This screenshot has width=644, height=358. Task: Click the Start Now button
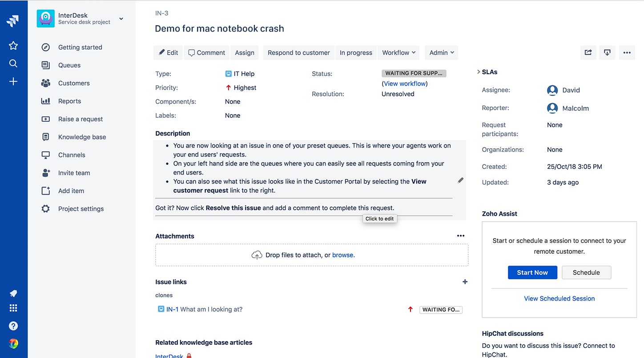click(532, 272)
